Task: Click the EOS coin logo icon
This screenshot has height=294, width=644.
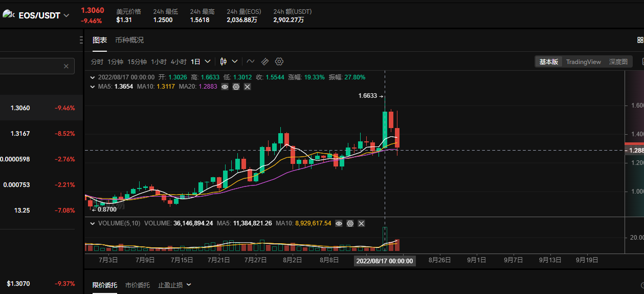Action: point(9,14)
